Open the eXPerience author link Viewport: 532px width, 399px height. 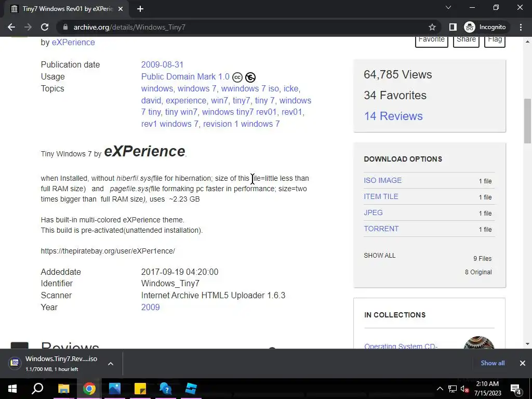[x=73, y=43]
